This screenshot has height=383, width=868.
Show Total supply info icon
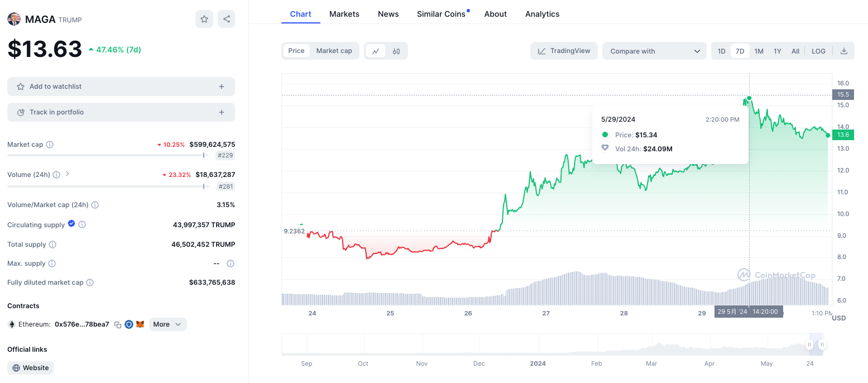coord(52,245)
